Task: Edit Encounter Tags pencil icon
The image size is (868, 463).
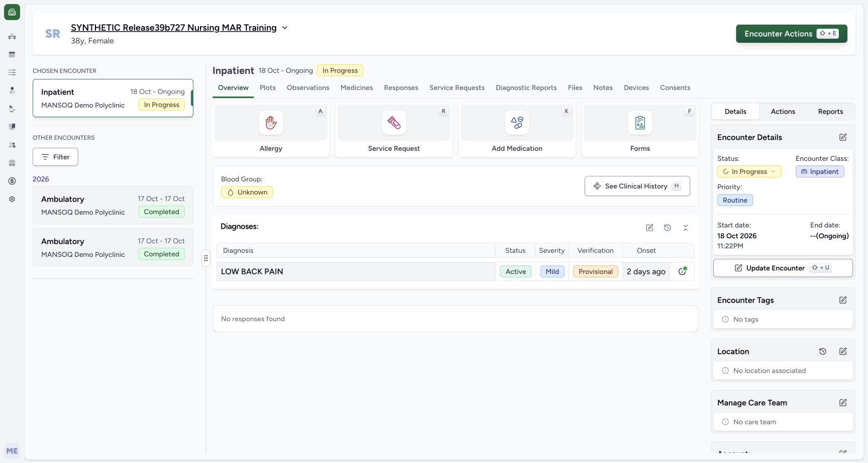Action: pyautogui.click(x=843, y=300)
